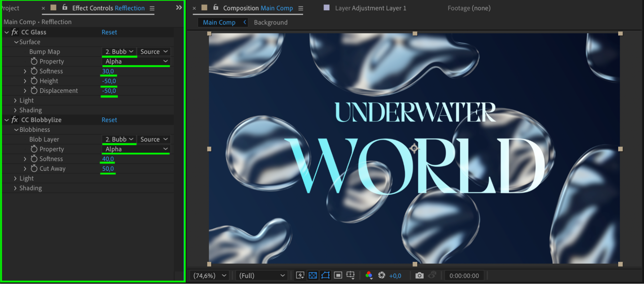Toggle the transparency grid
Screen dimensions: 644x284
pos(312,275)
